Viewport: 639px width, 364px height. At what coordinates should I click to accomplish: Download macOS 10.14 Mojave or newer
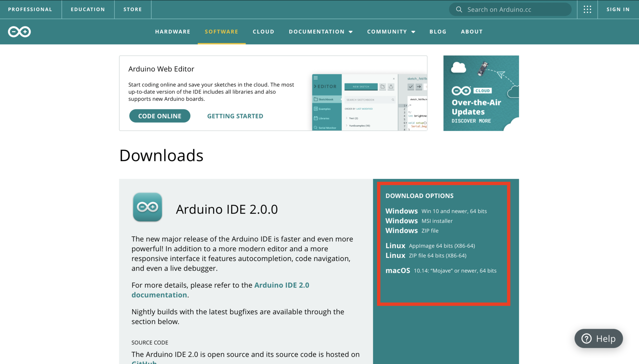pos(441,271)
